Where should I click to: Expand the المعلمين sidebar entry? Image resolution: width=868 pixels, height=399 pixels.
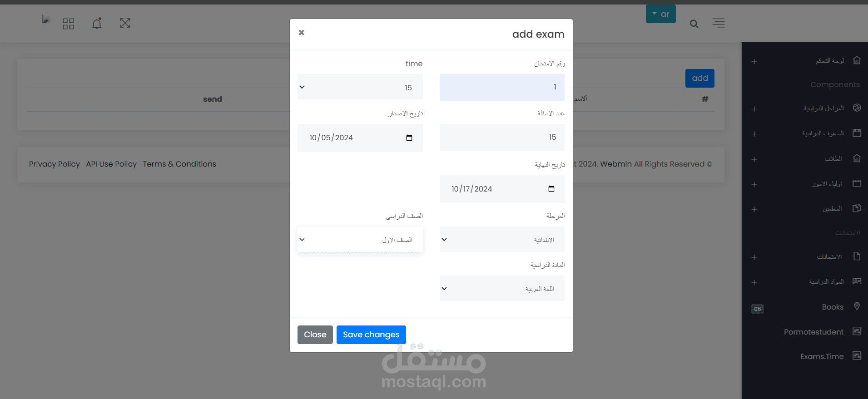click(754, 210)
